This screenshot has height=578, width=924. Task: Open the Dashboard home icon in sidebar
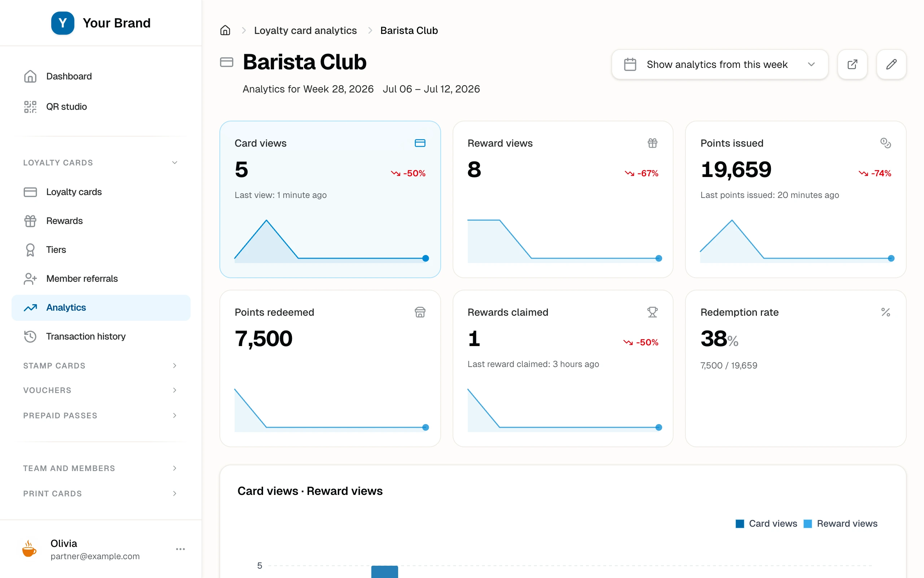(30, 76)
